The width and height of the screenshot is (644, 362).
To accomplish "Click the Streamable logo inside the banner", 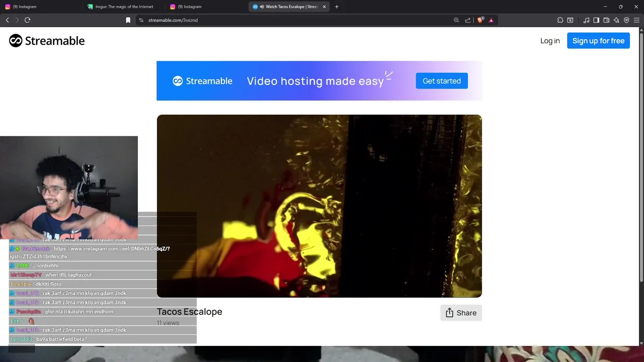I will tap(202, 81).
